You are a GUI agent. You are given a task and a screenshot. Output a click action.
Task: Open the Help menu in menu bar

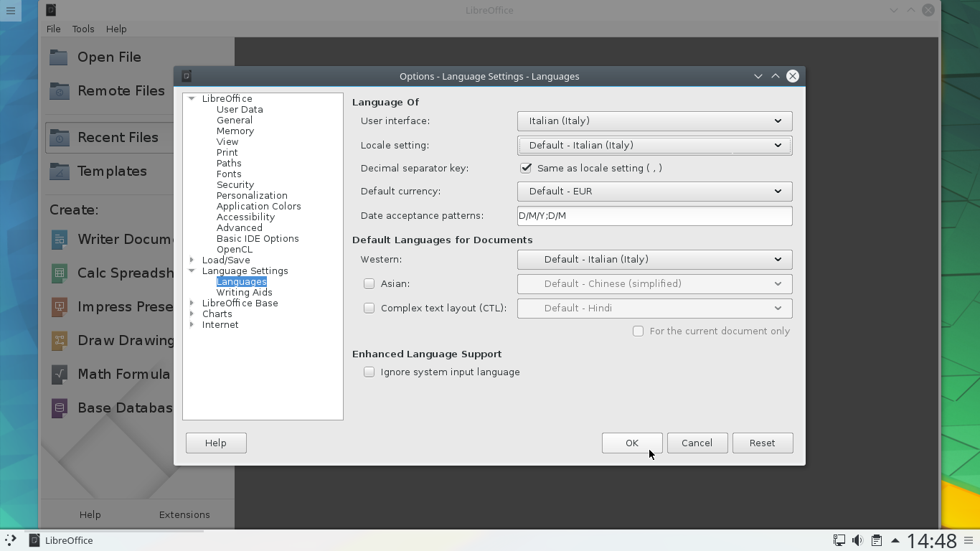coord(116,29)
